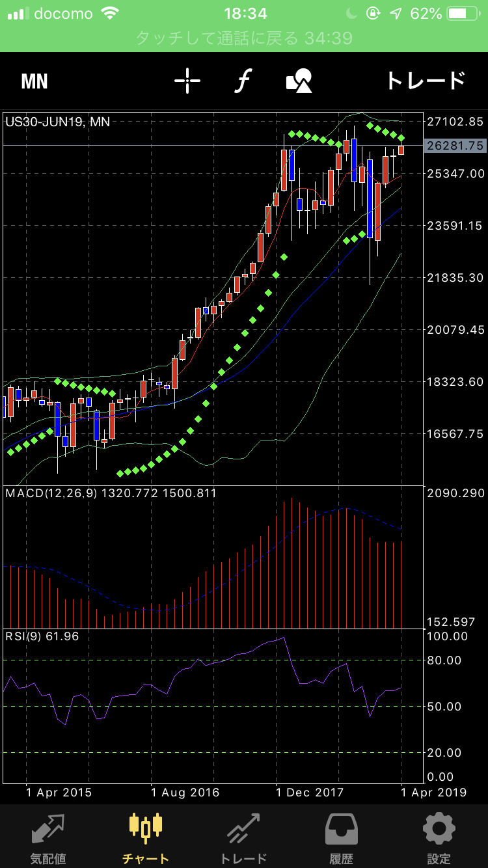This screenshot has height=868, width=488.
Task: Open the MN timeframe selector
Action: (34, 81)
